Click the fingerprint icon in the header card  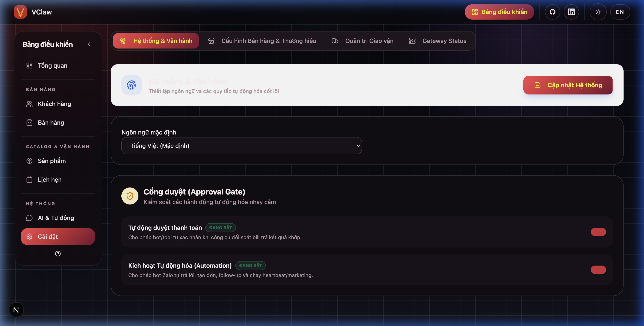tap(131, 85)
